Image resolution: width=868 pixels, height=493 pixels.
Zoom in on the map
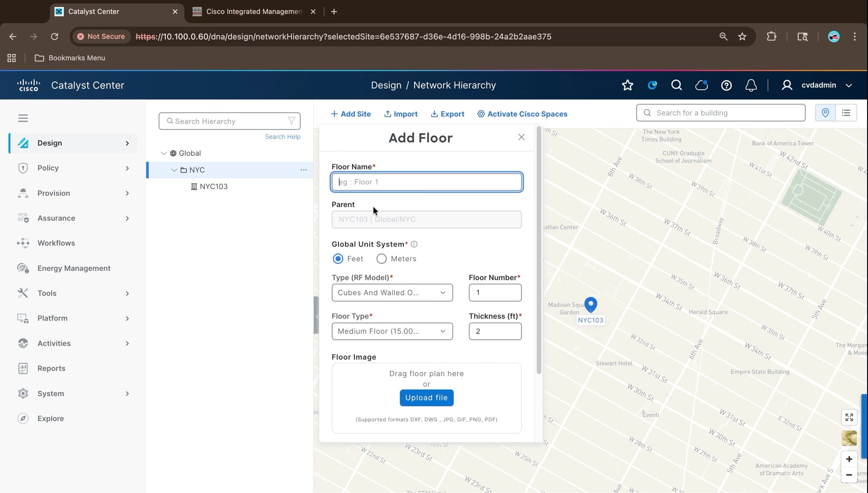point(849,459)
